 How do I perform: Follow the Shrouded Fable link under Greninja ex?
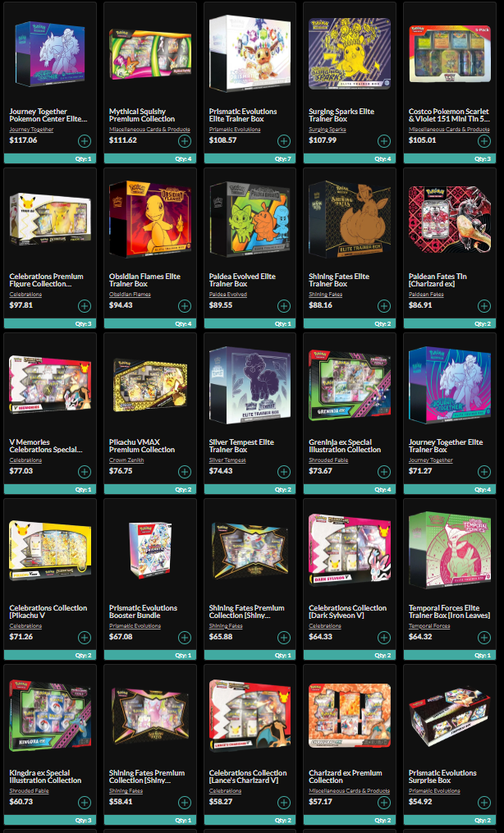(x=328, y=460)
